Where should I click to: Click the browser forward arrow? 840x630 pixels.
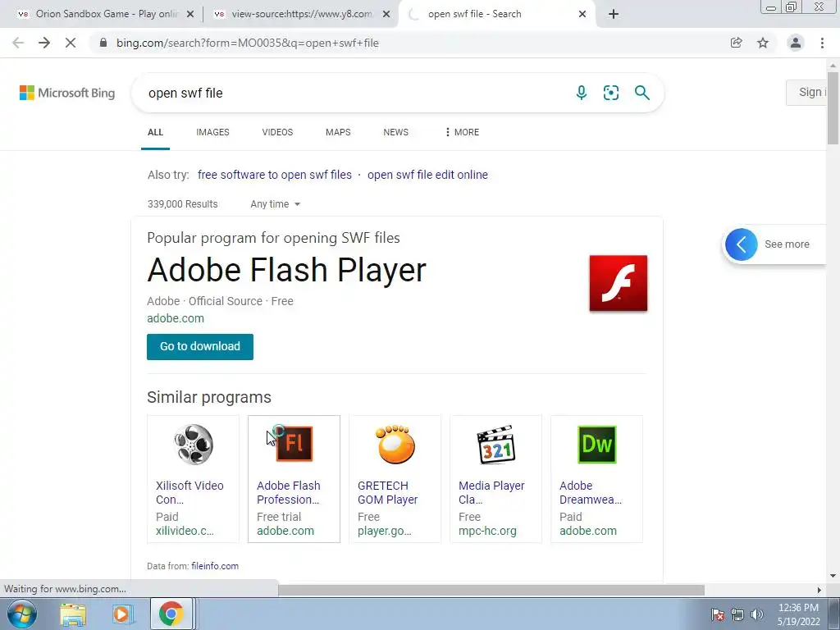tap(44, 43)
